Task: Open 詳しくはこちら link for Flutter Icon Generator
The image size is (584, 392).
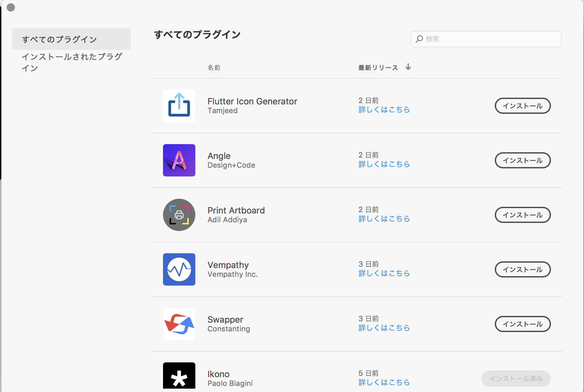Action: click(x=384, y=110)
